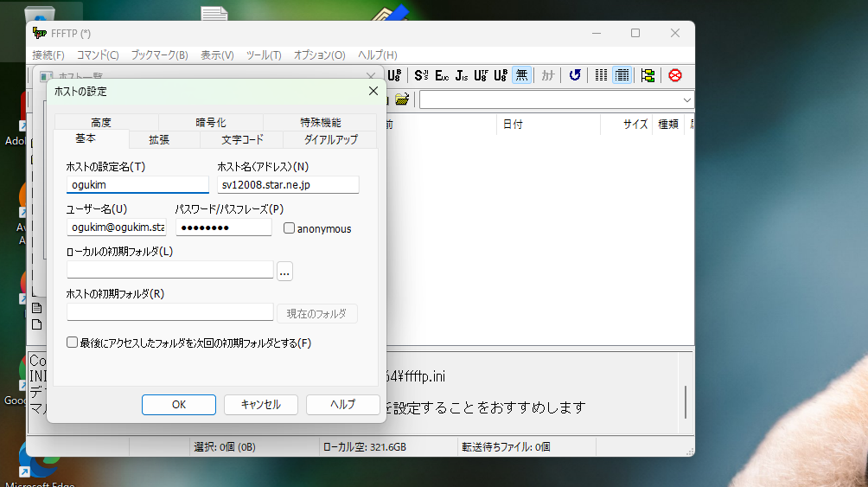Open the オプション(O) menu
The width and height of the screenshot is (868, 487).
(x=319, y=54)
